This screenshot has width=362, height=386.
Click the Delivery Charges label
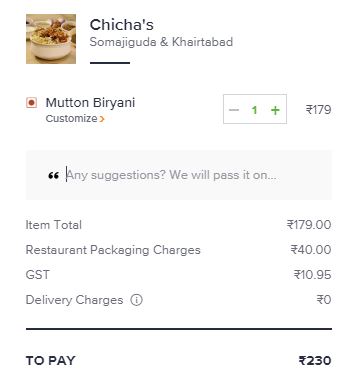click(x=74, y=300)
